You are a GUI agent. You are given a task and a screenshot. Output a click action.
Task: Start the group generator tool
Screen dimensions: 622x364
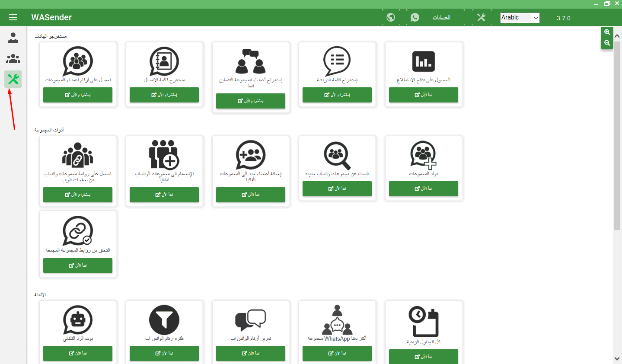coord(423,188)
